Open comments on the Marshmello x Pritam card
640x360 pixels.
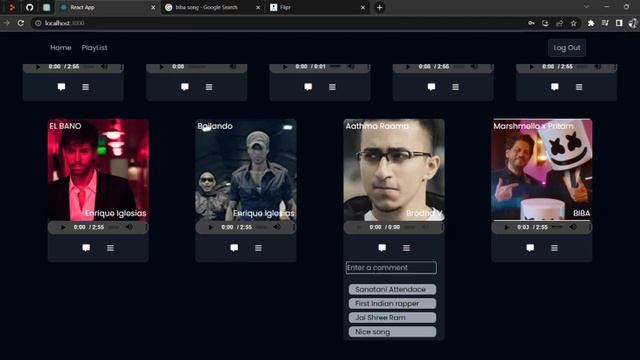(530, 248)
